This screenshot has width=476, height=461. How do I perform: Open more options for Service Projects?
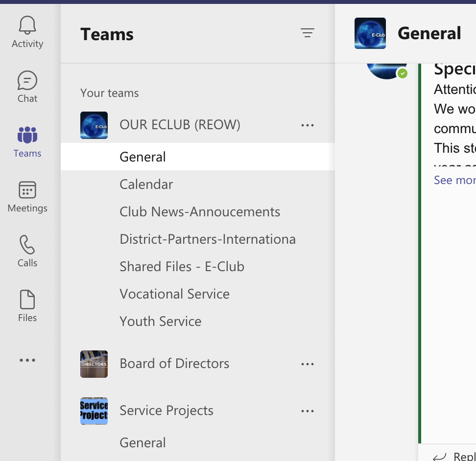307,411
